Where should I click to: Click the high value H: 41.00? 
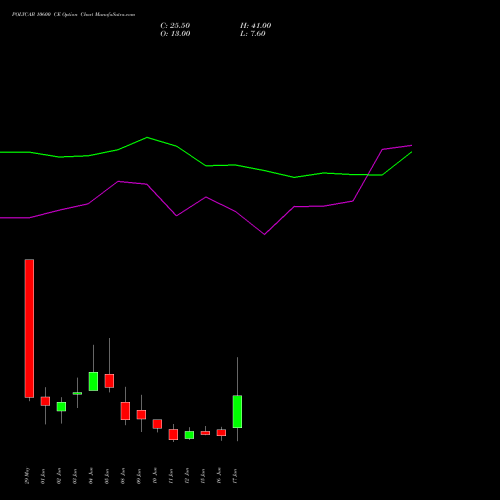point(255,26)
